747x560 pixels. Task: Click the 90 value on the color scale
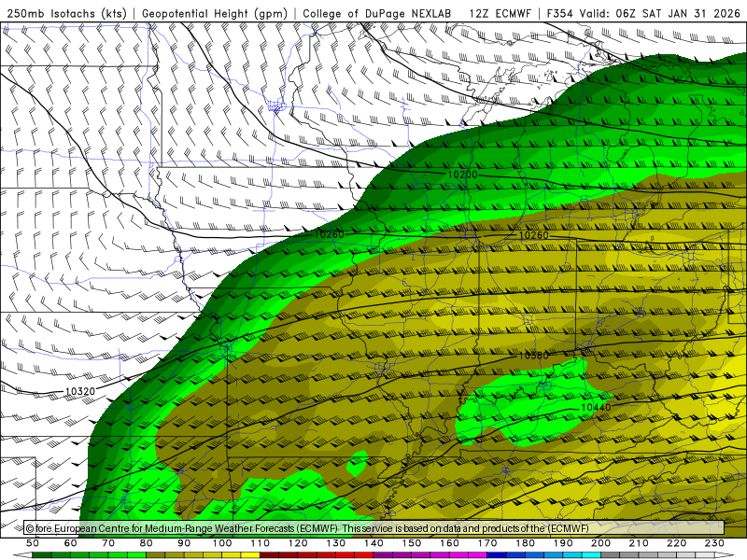coord(184,543)
